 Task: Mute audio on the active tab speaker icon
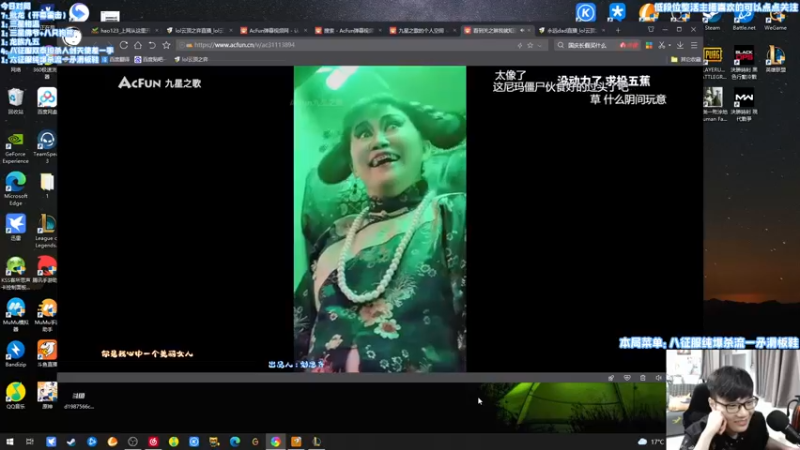[521, 31]
